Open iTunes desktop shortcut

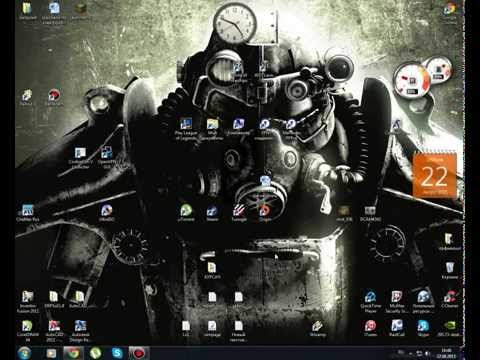[370, 328]
